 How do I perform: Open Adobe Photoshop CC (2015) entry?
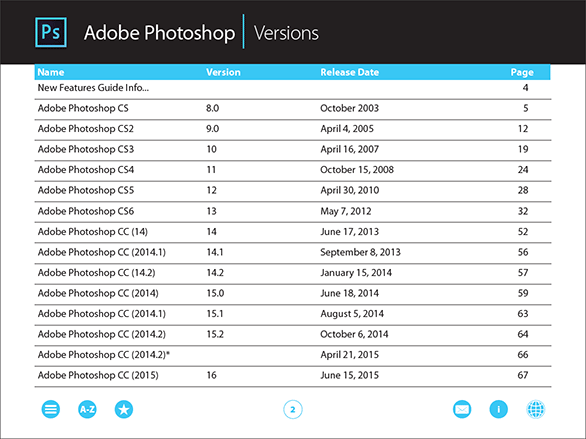293,375
